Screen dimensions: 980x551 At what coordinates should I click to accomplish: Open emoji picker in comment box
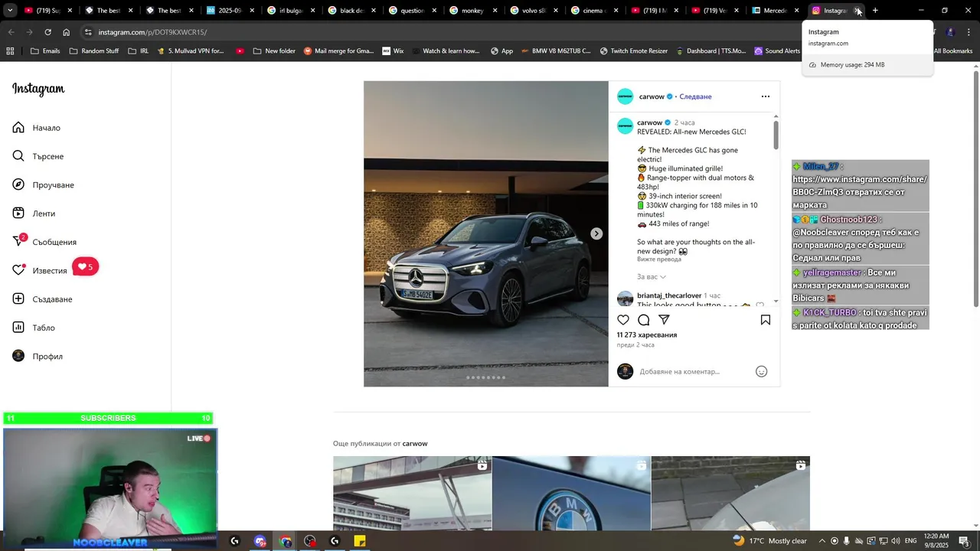coord(761,371)
